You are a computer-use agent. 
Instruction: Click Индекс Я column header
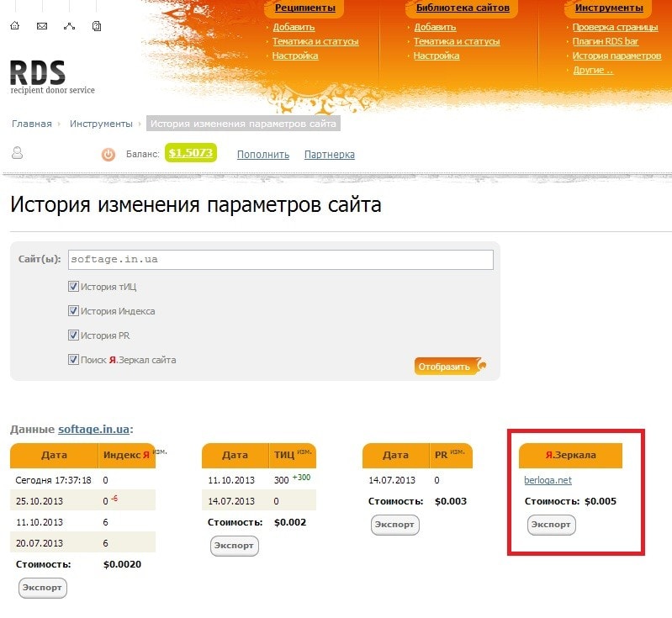click(126, 455)
